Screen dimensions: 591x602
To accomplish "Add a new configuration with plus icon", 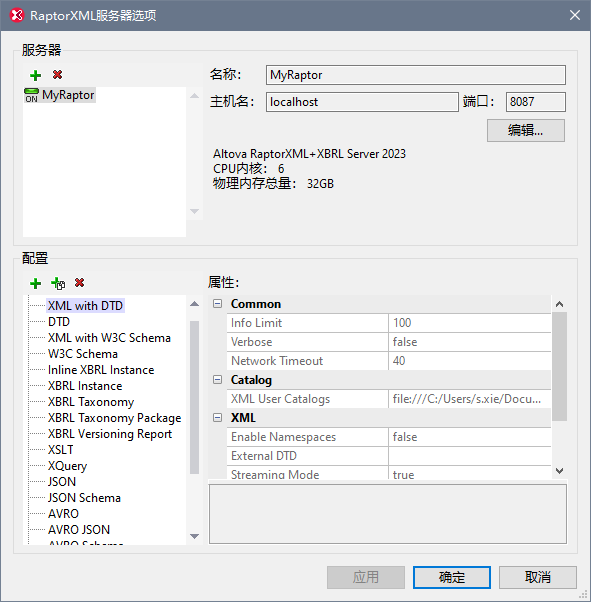I will click(35, 283).
